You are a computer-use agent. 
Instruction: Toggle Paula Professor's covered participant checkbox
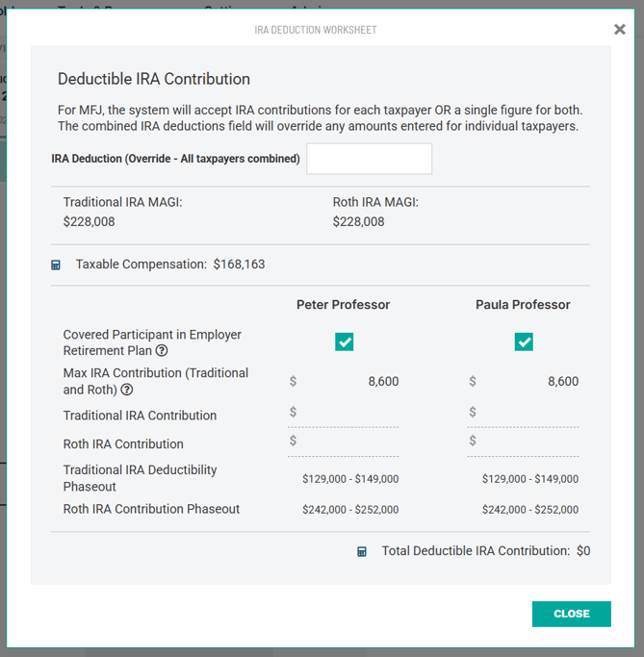(524, 341)
